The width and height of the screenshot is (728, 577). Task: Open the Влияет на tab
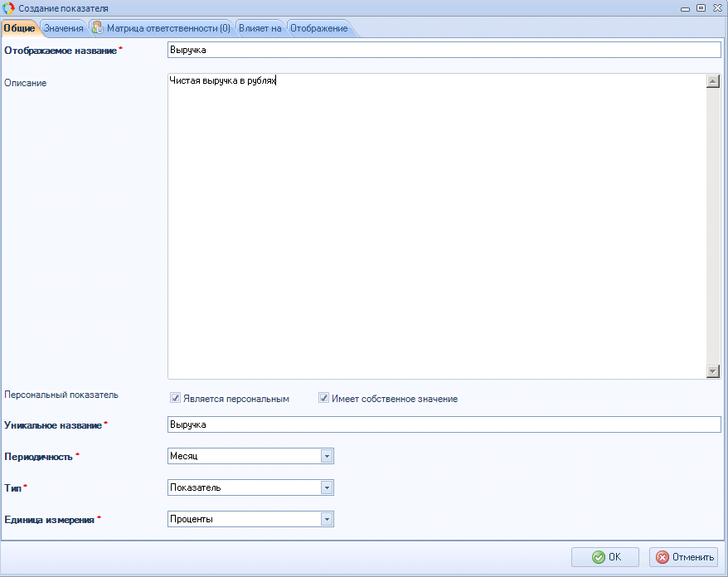pyautogui.click(x=260, y=28)
